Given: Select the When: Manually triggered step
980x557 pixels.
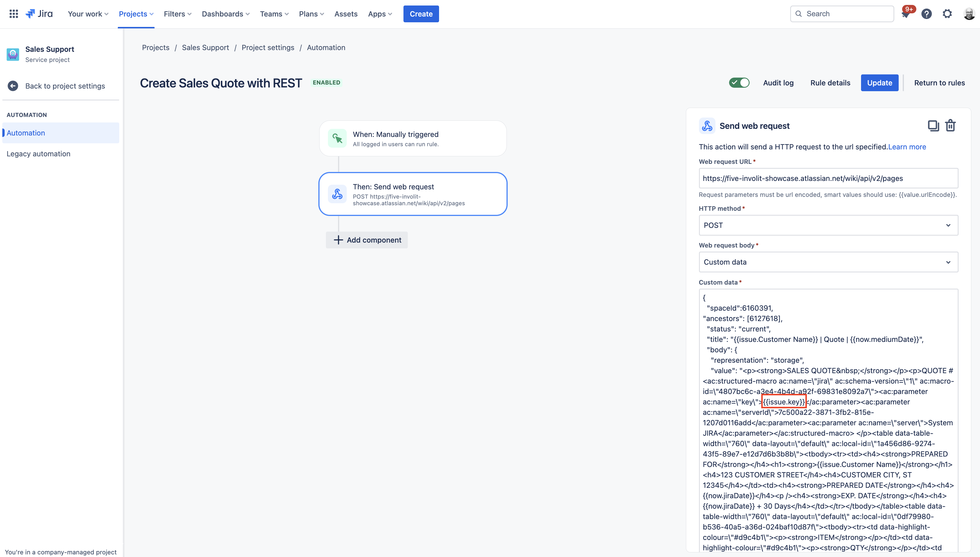Looking at the screenshot, I should click(x=412, y=138).
